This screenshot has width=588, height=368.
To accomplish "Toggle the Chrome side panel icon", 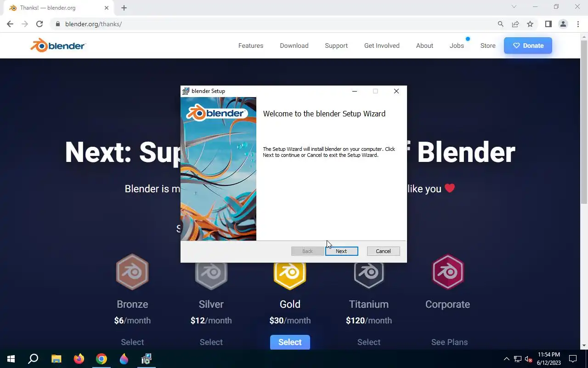I will coord(548,24).
